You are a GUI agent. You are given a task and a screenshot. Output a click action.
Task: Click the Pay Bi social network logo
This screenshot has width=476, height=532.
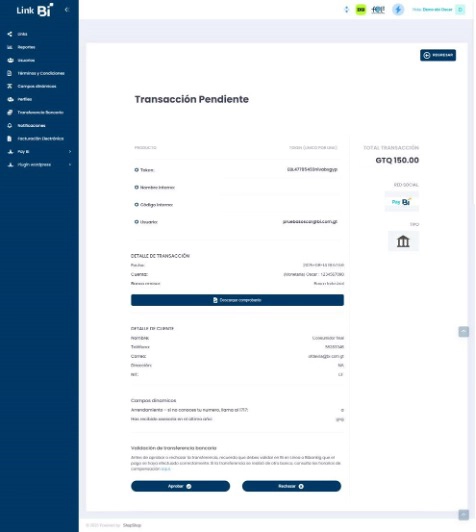(401, 202)
